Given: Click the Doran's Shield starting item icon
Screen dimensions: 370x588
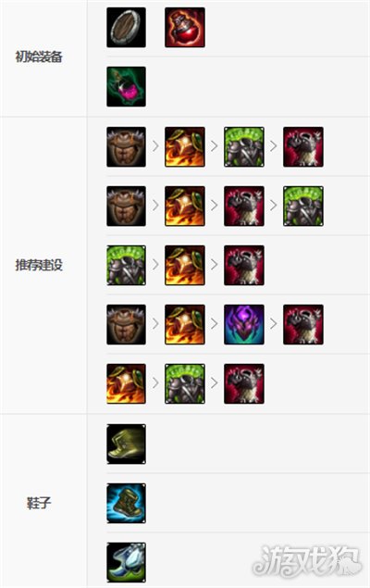Looking at the screenshot, I should (x=126, y=28).
